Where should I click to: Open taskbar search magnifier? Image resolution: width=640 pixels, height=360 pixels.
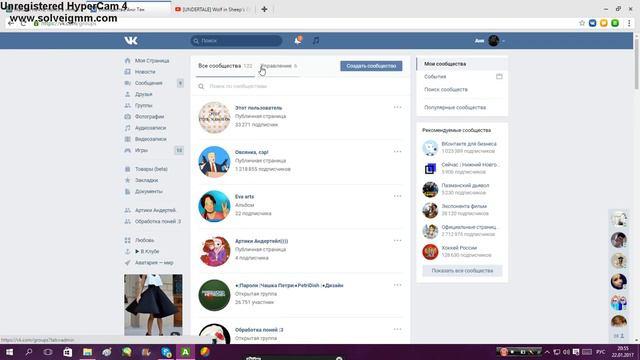29,352
